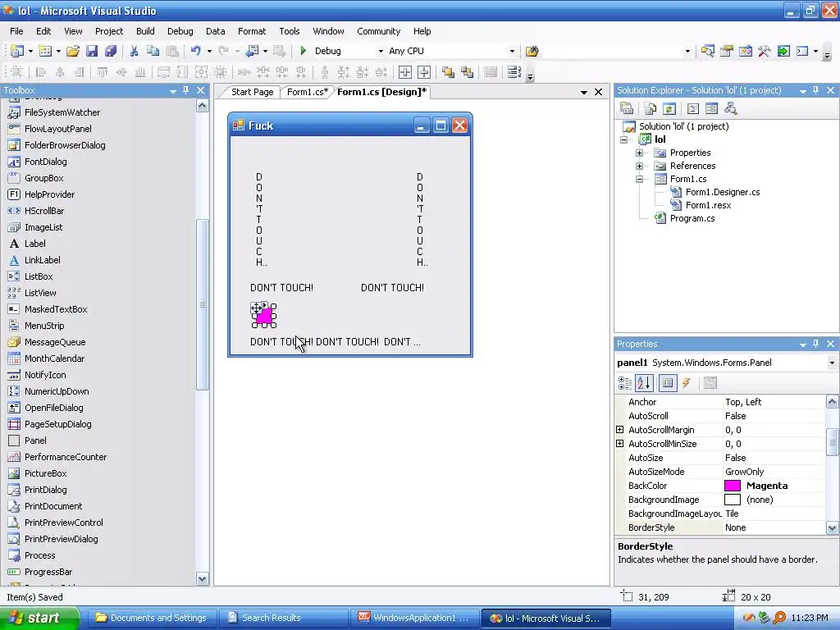The width and height of the screenshot is (840, 630).
Task: Start debugging with the green play icon
Action: tap(304, 51)
